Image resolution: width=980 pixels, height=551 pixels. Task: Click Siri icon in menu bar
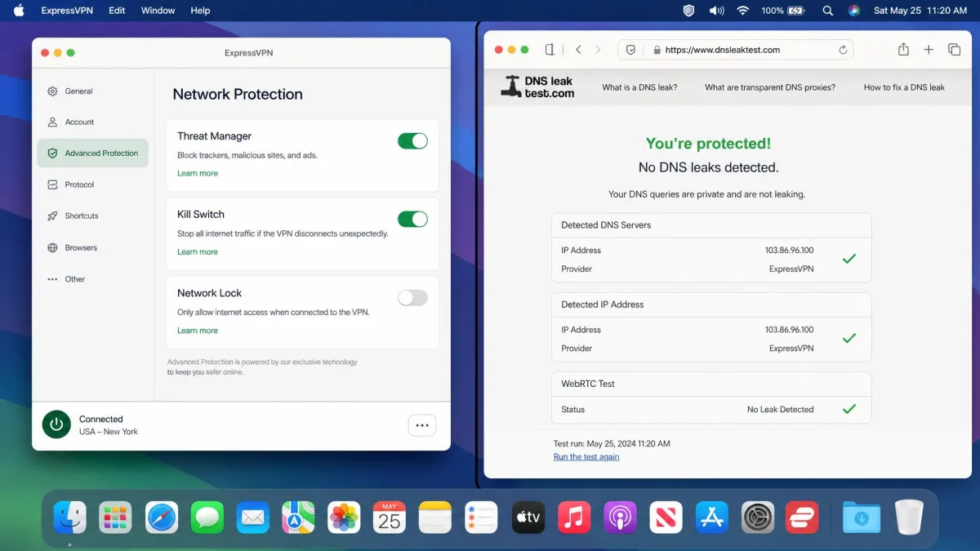[854, 11]
